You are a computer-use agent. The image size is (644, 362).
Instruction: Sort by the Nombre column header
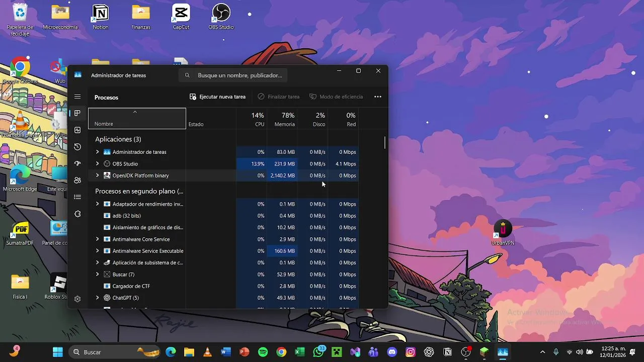(137, 119)
